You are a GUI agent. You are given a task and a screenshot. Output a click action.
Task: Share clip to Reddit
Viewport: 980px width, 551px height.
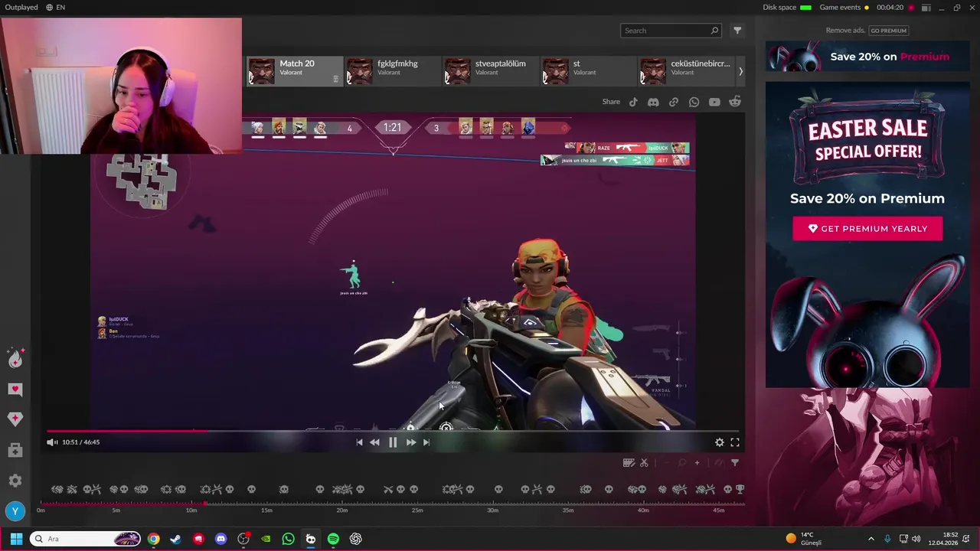pyautogui.click(x=735, y=102)
